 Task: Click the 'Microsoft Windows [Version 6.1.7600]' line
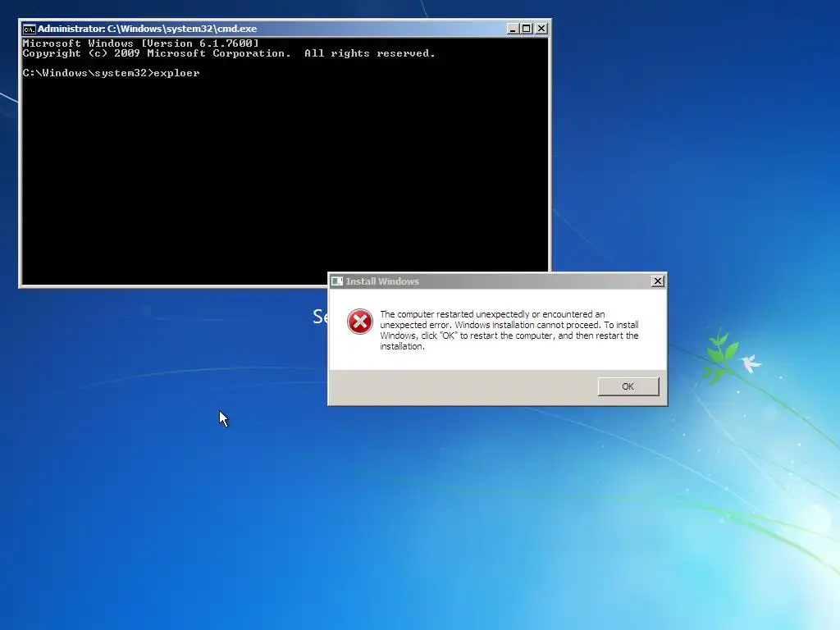(x=141, y=43)
